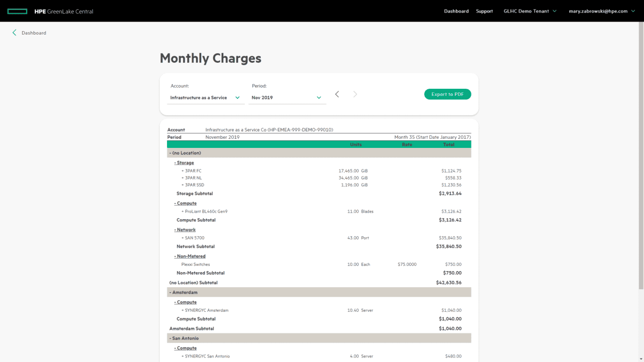Collapse the Compute group under San Antonio
Image resolution: width=644 pixels, height=362 pixels.
(186, 348)
